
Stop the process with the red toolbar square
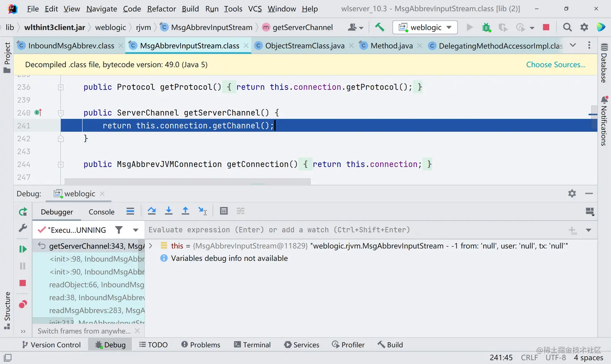[546, 27]
